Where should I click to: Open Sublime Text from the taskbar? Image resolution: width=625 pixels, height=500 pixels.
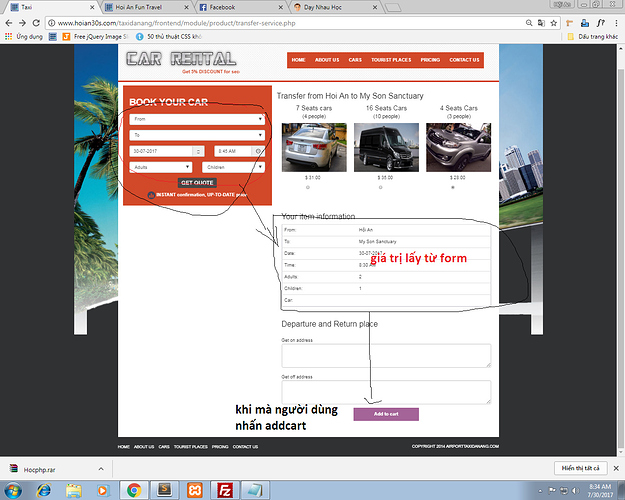(163, 489)
